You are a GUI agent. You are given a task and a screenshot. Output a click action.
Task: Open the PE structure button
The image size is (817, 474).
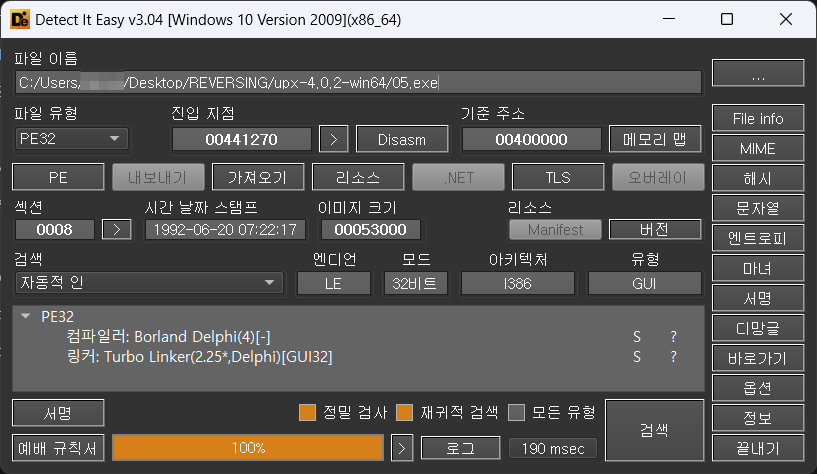[x=58, y=178]
